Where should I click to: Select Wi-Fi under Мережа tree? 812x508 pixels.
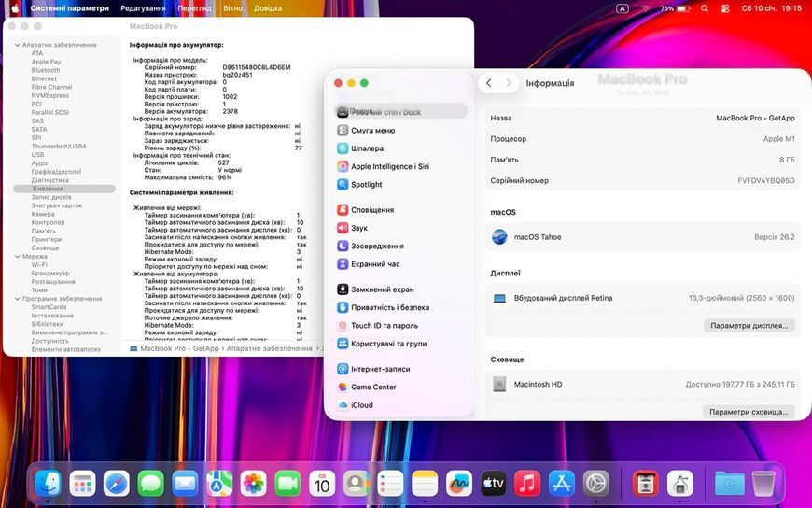[x=39, y=265]
